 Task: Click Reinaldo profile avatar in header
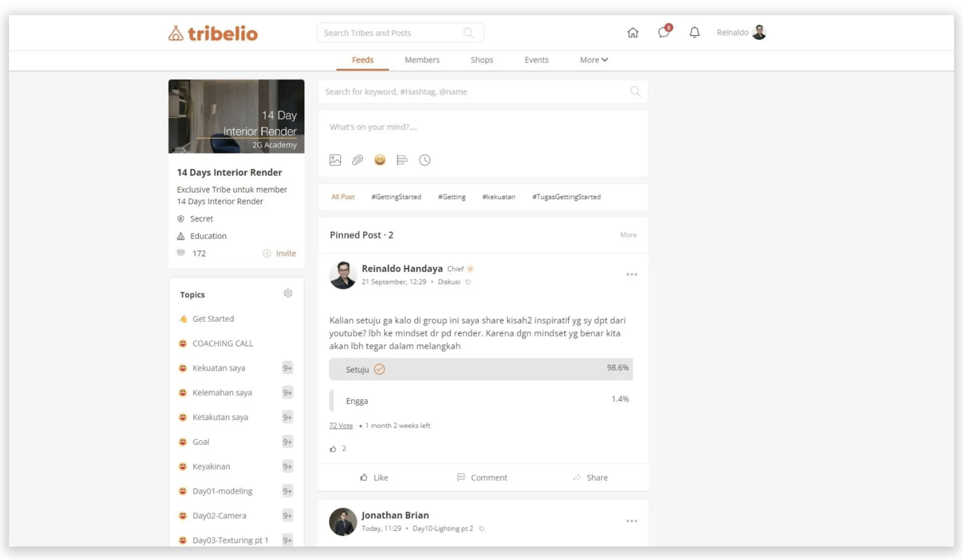[759, 33]
